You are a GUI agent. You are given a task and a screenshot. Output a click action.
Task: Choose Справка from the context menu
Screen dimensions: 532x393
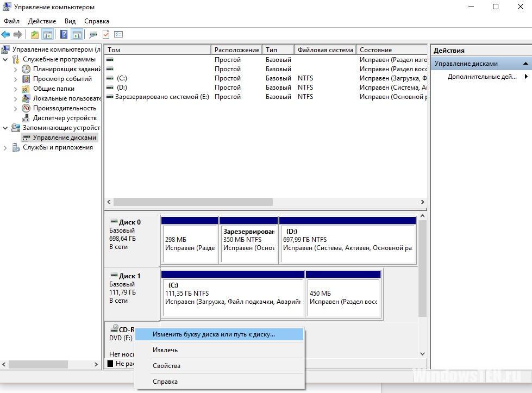(x=219, y=382)
